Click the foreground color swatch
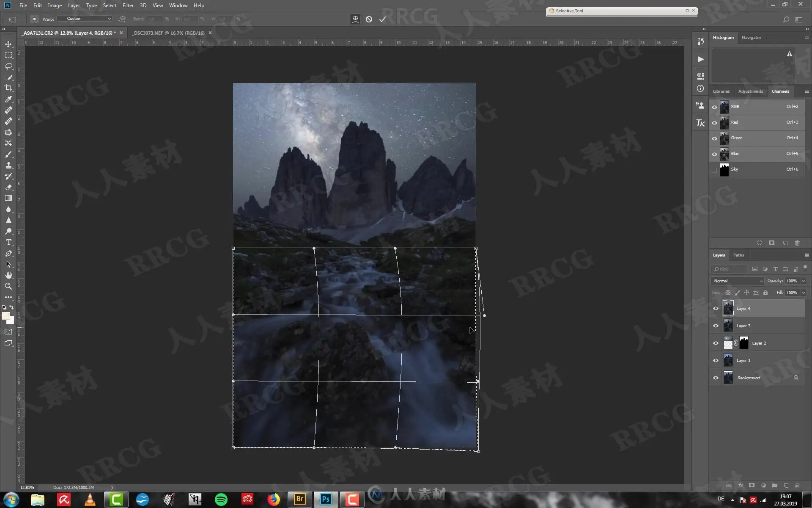The image size is (812, 508). click(x=6, y=316)
